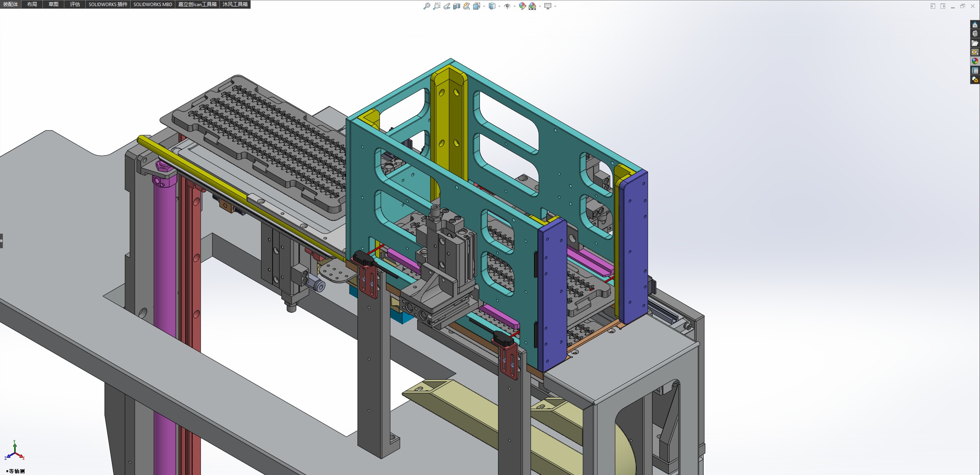Expand the Display Style dropdown arrow
Viewport: 980px width, 475px height.
coord(499,6)
